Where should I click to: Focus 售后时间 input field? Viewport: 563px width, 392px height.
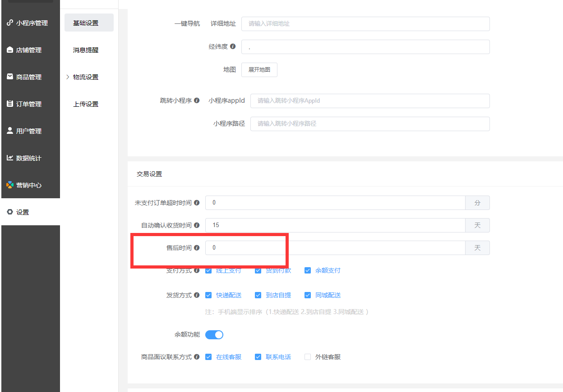pos(335,248)
